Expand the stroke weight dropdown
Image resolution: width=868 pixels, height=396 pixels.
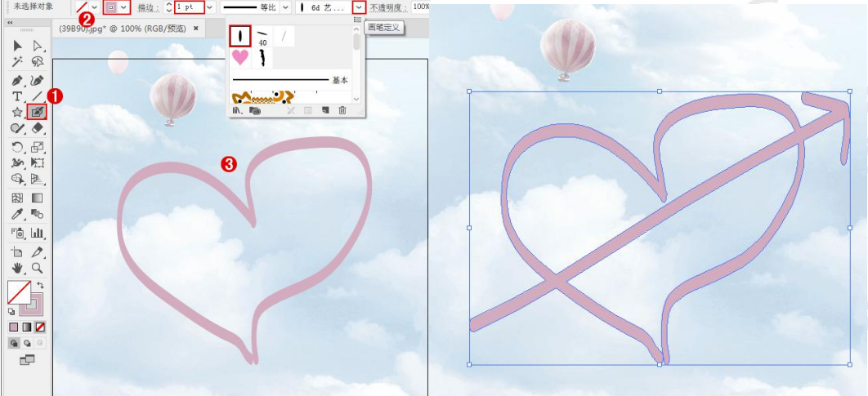(210, 7)
